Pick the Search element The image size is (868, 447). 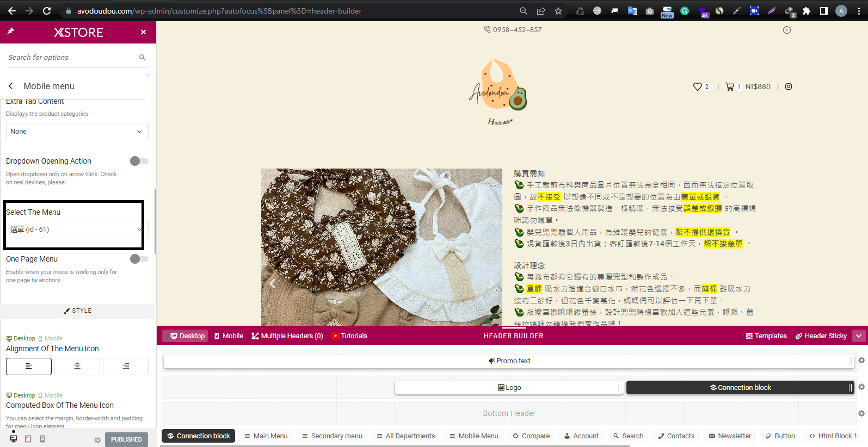click(629, 436)
